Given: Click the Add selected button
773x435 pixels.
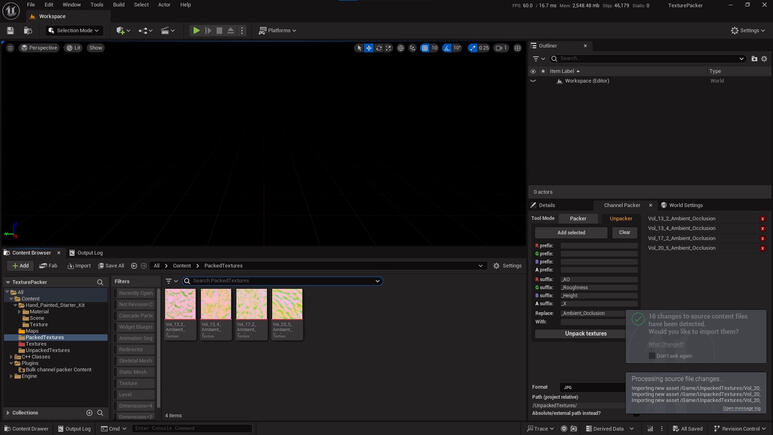Looking at the screenshot, I should [x=571, y=233].
